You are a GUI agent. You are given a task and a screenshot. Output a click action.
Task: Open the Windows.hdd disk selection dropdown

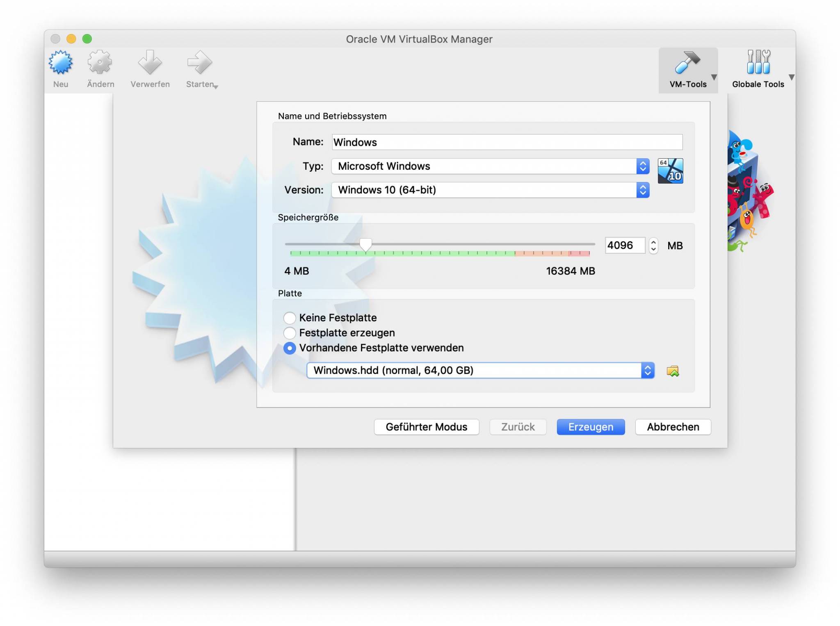[480, 371]
